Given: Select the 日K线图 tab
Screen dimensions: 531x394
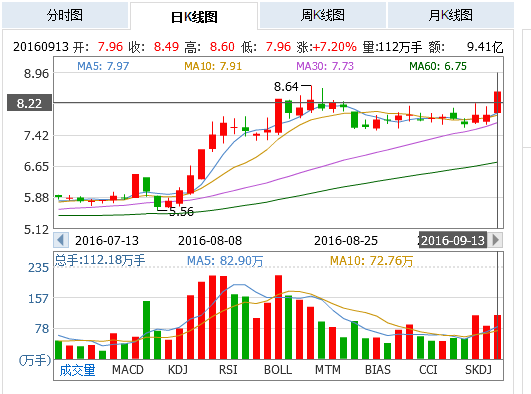Looking at the screenshot, I should pos(194,16).
